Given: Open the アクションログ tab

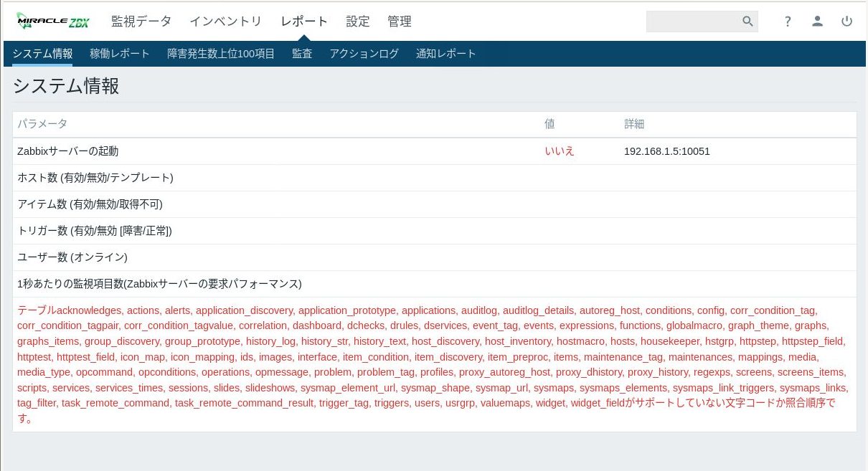Looking at the screenshot, I should [x=364, y=54].
